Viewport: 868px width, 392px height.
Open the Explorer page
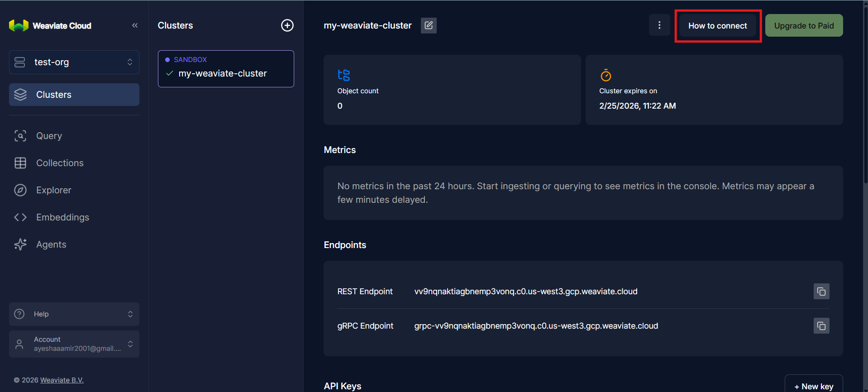(x=53, y=190)
